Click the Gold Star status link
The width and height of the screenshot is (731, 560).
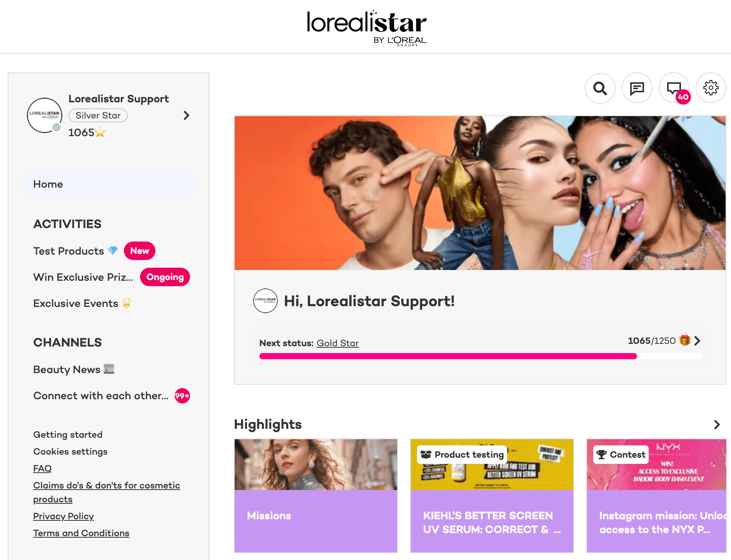click(337, 343)
